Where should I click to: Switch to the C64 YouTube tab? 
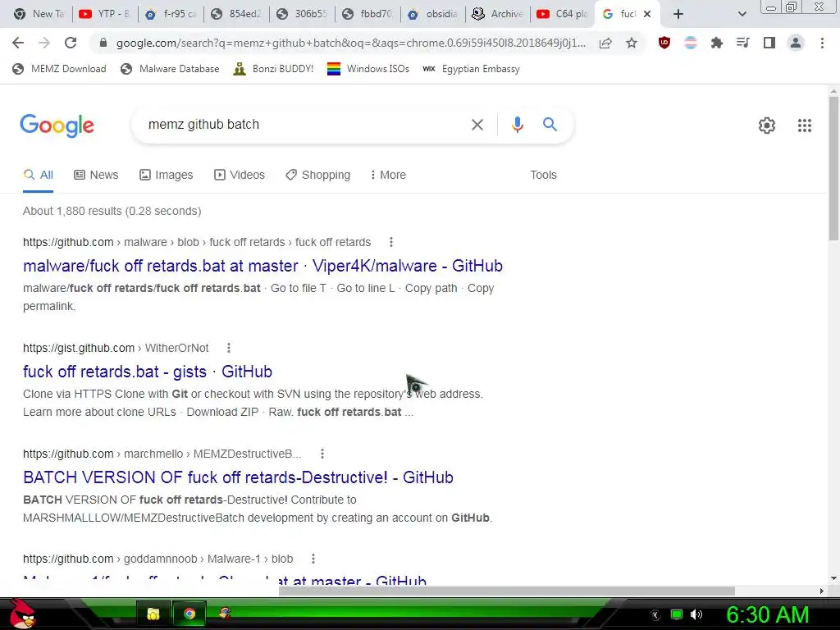point(563,14)
